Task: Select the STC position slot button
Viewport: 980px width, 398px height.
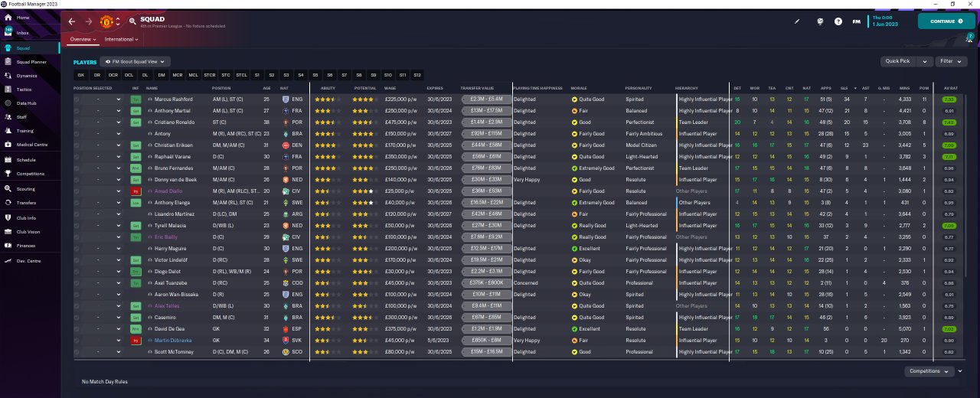Action: point(226,75)
